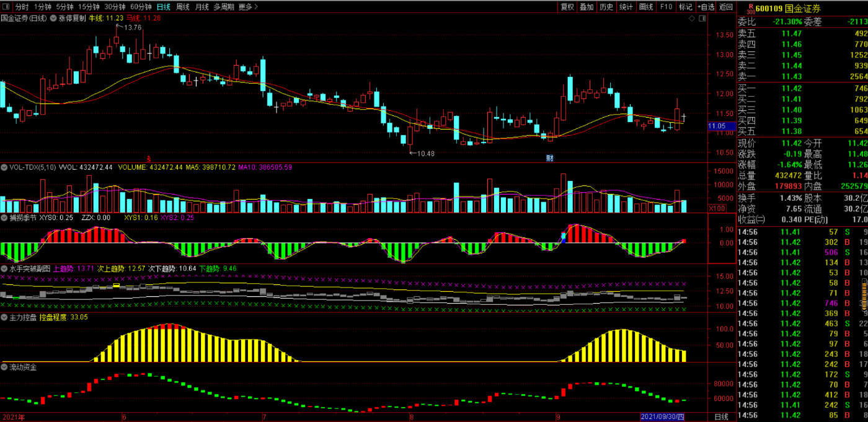Click the 流动资金 indicator circle arrow
Viewport: 868px width, 422px height.
tap(4, 367)
